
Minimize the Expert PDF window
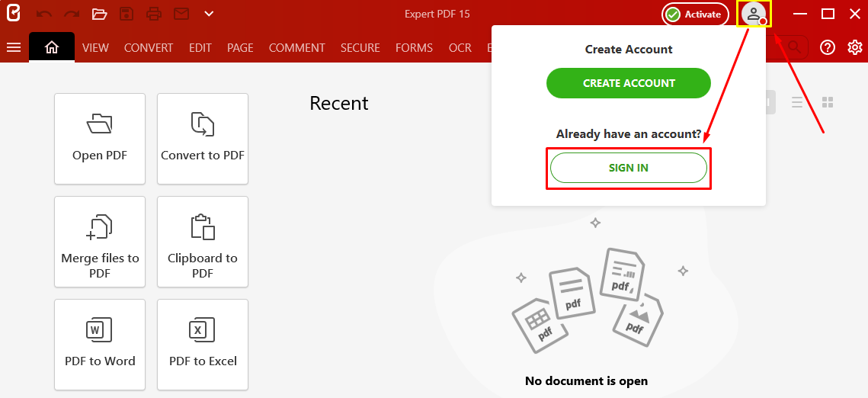pos(801,14)
